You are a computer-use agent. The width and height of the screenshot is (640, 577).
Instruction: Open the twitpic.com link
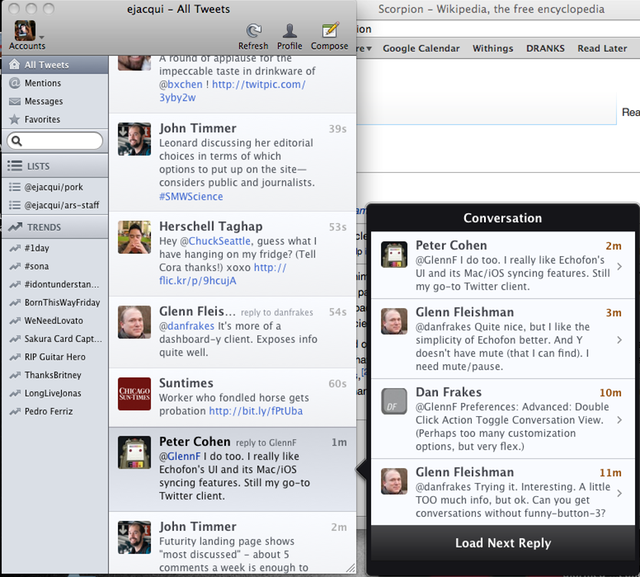click(233, 91)
